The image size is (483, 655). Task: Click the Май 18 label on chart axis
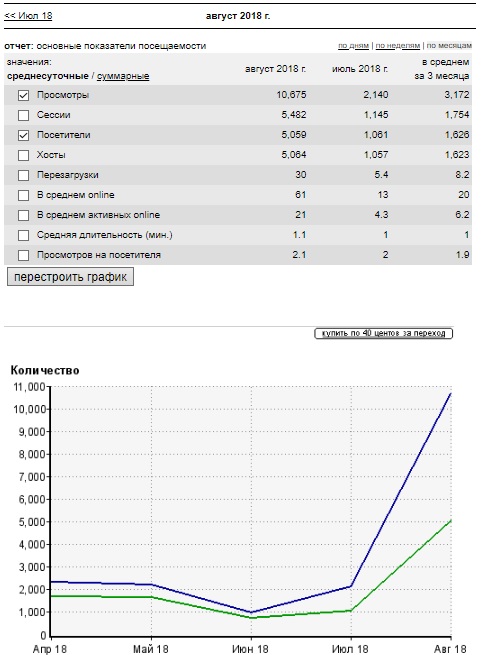coord(150,649)
